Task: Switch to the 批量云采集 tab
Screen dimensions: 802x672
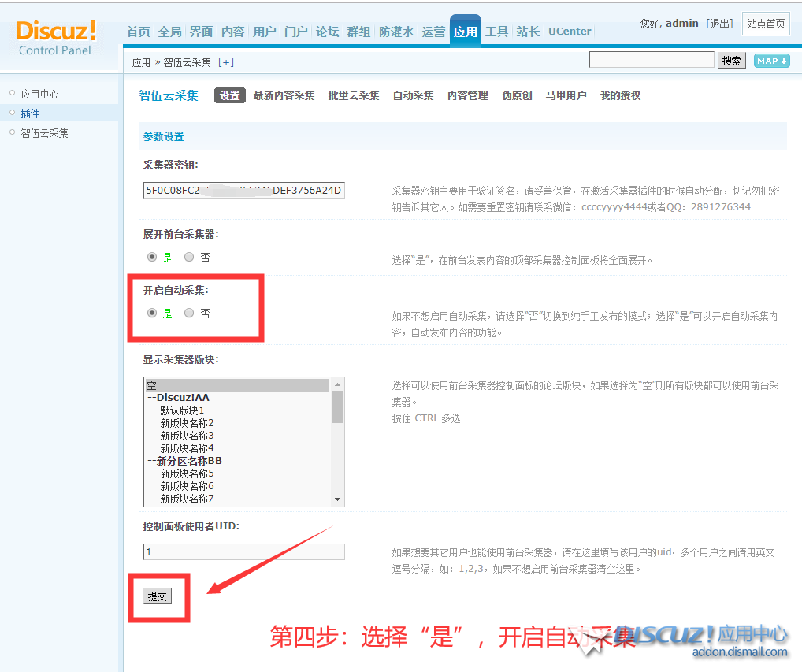Action: (354, 95)
